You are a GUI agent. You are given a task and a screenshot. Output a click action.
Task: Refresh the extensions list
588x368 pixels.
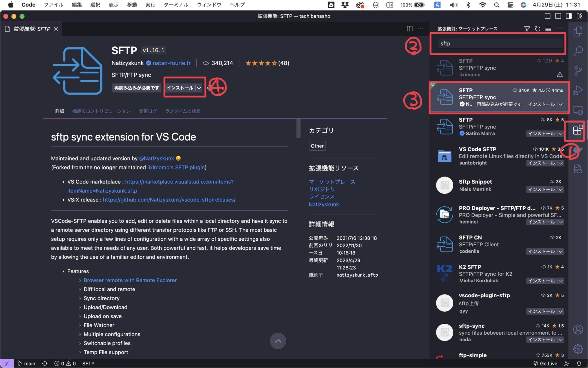tap(537, 29)
